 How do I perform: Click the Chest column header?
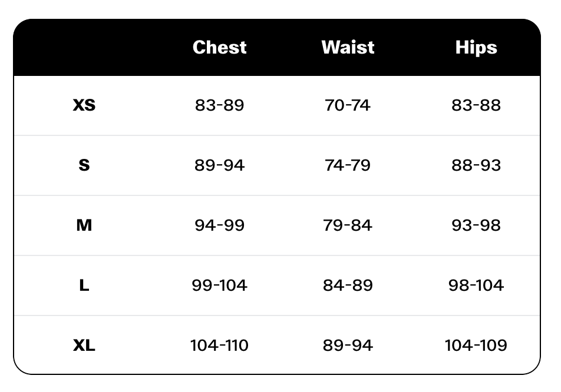[x=219, y=47]
